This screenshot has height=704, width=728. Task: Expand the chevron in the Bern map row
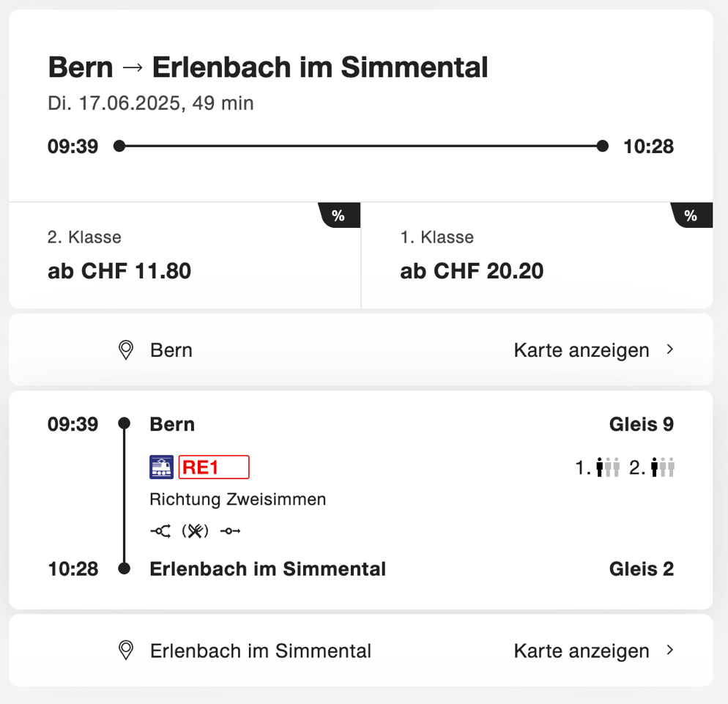pyautogui.click(x=669, y=349)
